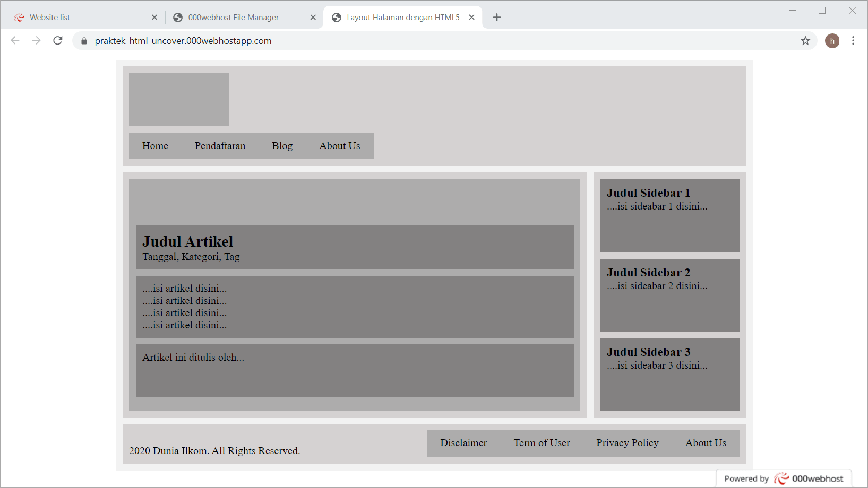This screenshot has width=868, height=488.
Task: Click the 'Tanggal, Kategori, Tag' text
Action: pyautogui.click(x=191, y=257)
